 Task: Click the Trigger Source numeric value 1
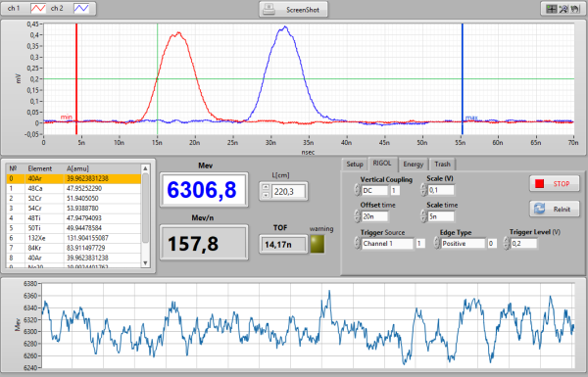419,244
